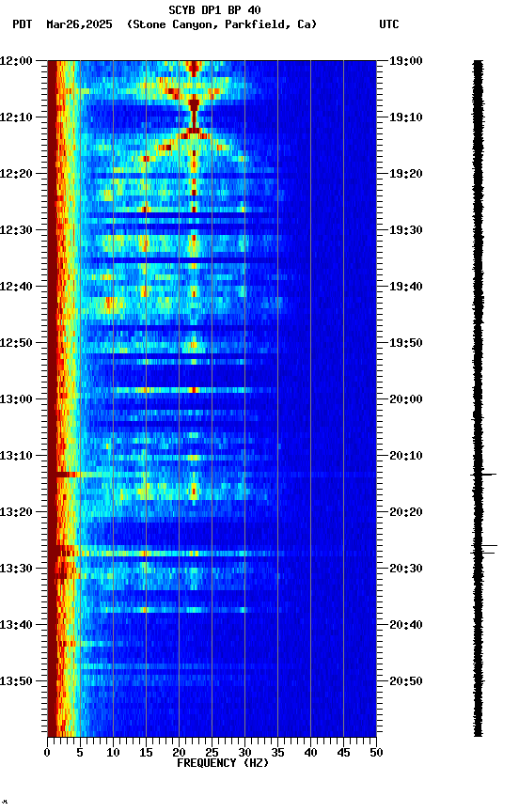Click the '13:50' PDT time label
This screenshot has width=519, height=812.
[x=16, y=681]
